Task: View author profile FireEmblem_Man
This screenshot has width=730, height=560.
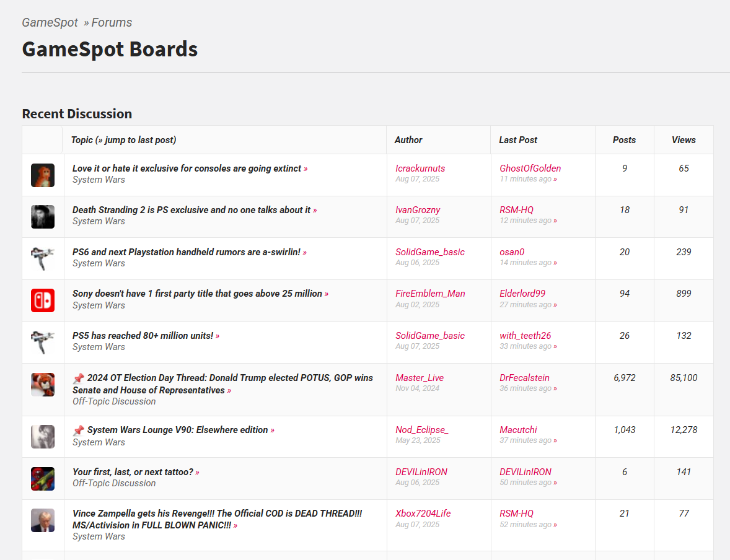Action: (430, 294)
